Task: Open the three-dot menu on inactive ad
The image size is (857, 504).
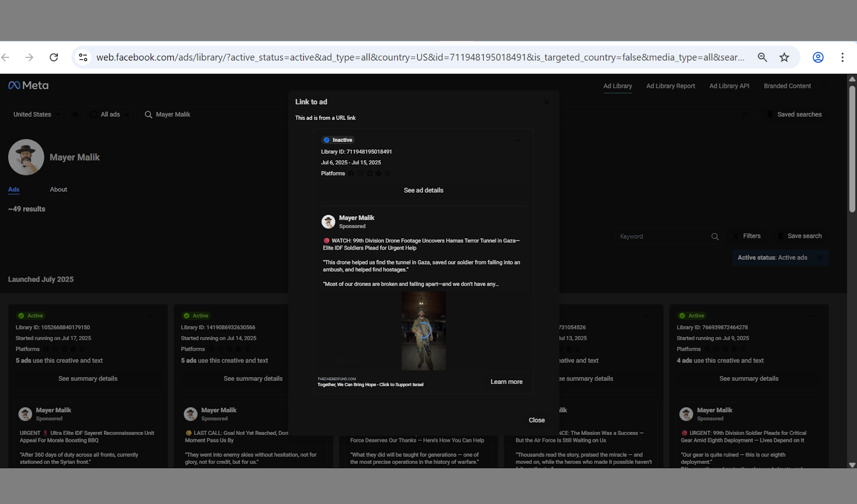Action: click(x=517, y=140)
